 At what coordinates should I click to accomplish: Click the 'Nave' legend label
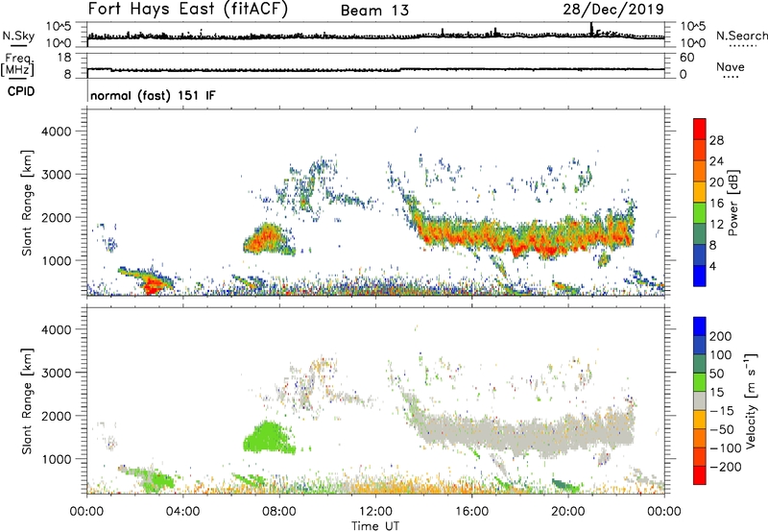(731, 66)
